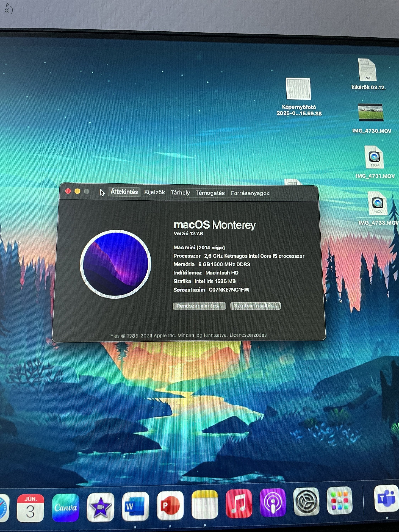Switch to the Kijelzők tab
Viewport: 399px width, 532px height.
point(154,192)
